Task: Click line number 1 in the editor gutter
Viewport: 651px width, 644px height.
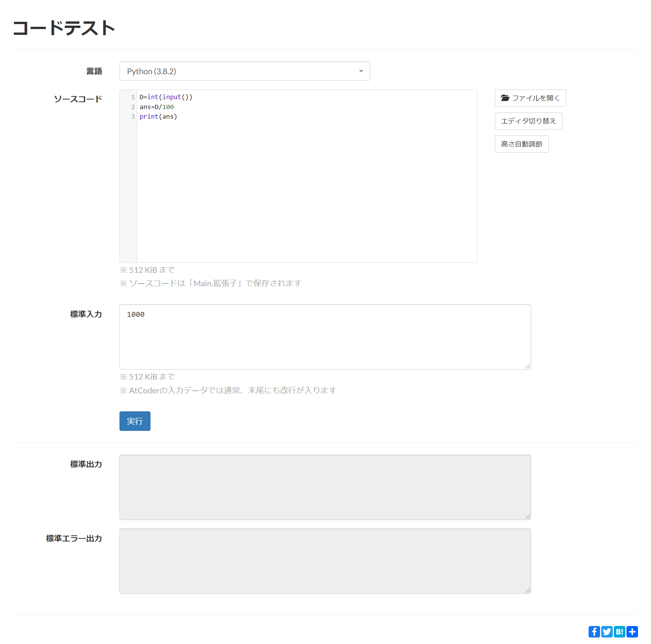Action: click(x=133, y=97)
